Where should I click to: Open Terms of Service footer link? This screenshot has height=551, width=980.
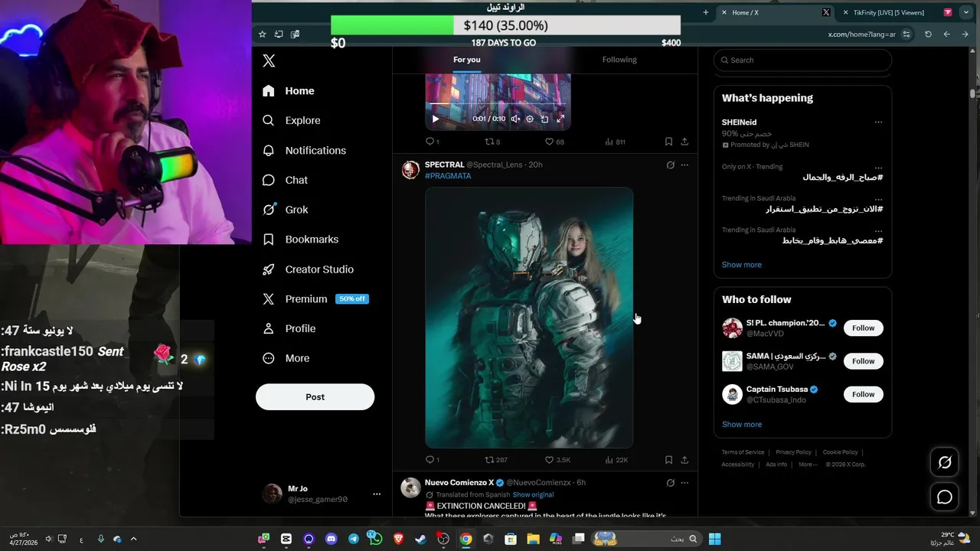tap(743, 452)
